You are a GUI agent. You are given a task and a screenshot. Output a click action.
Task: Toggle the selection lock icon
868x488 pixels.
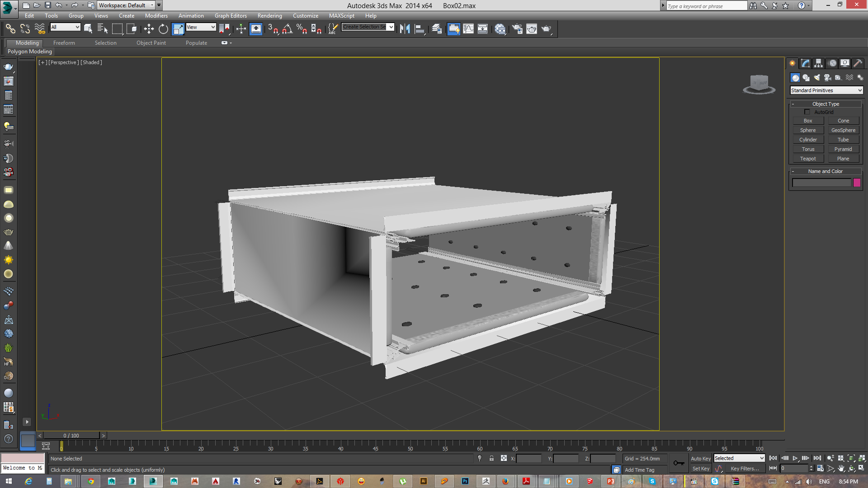point(491,458)
